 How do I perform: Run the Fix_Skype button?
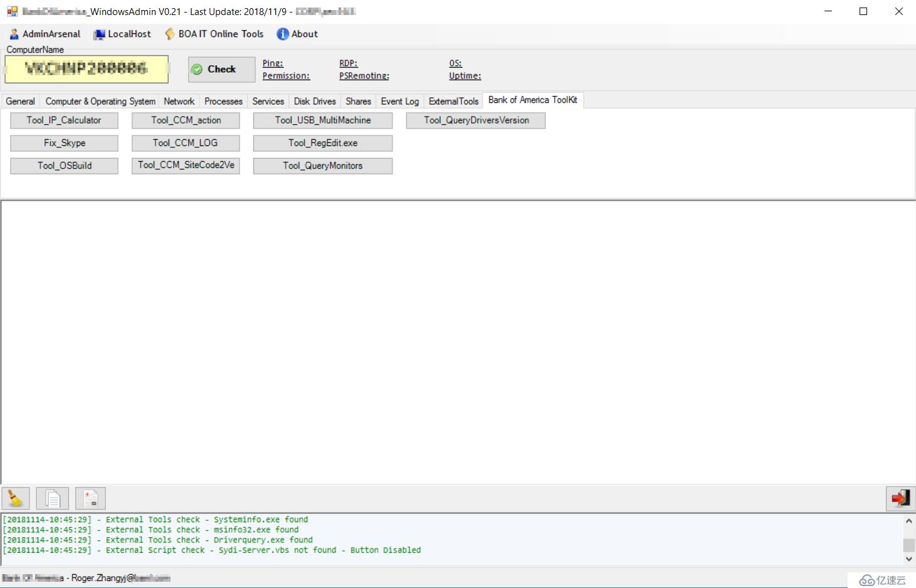pyautogui.click(x=64, y=143)
